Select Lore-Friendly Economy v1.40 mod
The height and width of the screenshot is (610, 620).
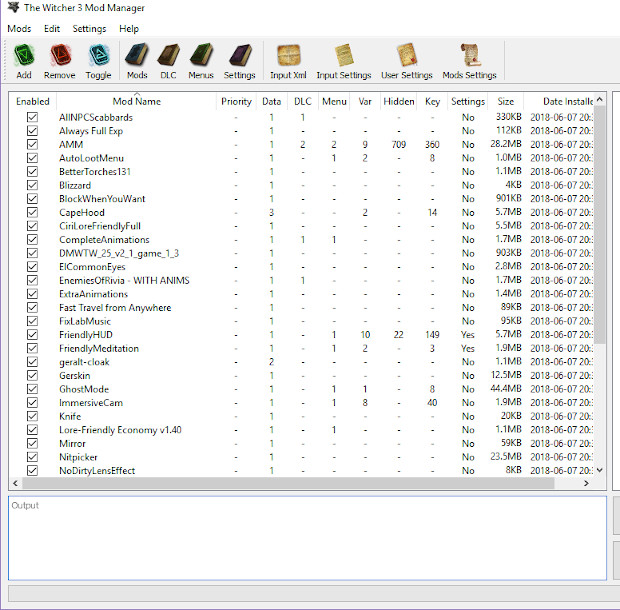coord(120,430)
